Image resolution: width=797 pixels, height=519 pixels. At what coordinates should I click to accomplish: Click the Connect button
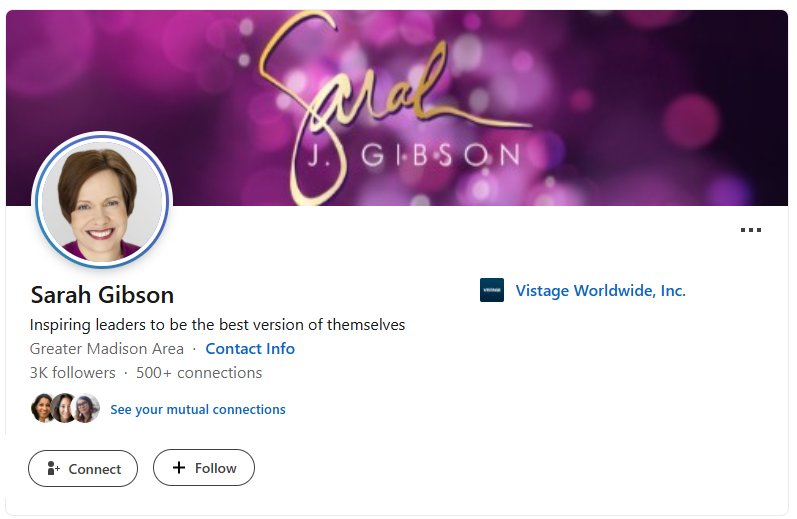tap(83, 468)
